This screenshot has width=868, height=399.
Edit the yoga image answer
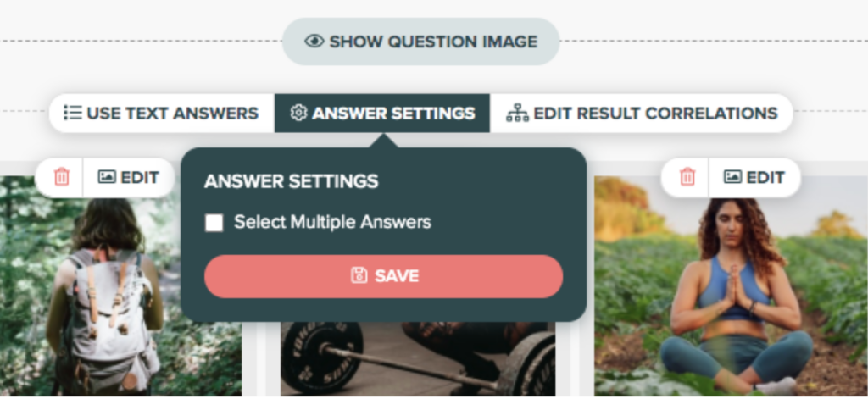pyautogui.click(x=754, y=178)
